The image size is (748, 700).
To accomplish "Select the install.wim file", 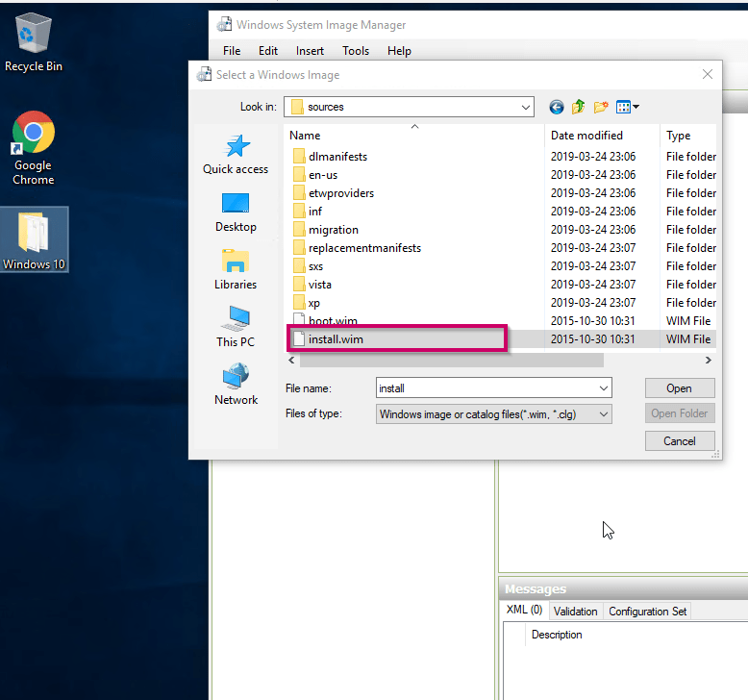I will [x=336, y=338].
